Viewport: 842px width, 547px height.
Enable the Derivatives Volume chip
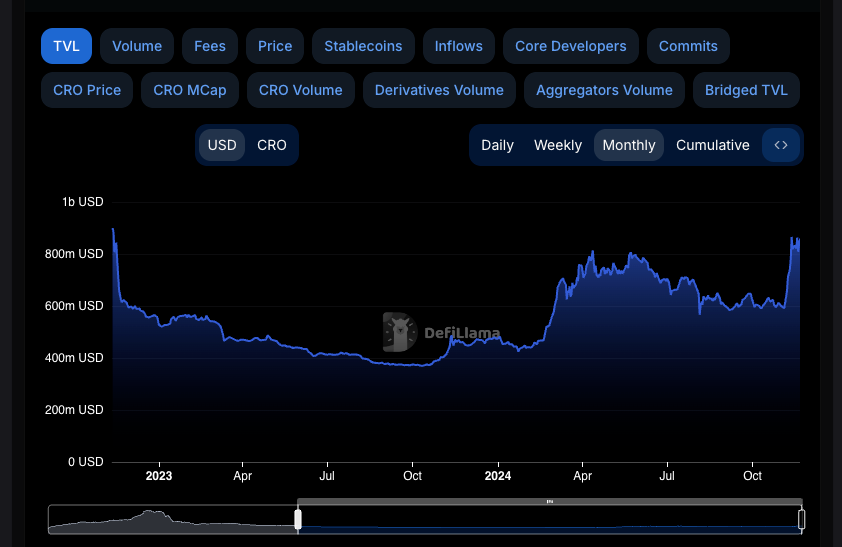tap(439, 90)
